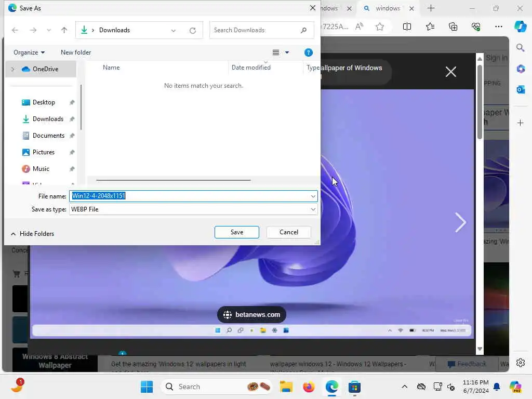Open Edge sidebar settings gear

click(x=521, y=363)
